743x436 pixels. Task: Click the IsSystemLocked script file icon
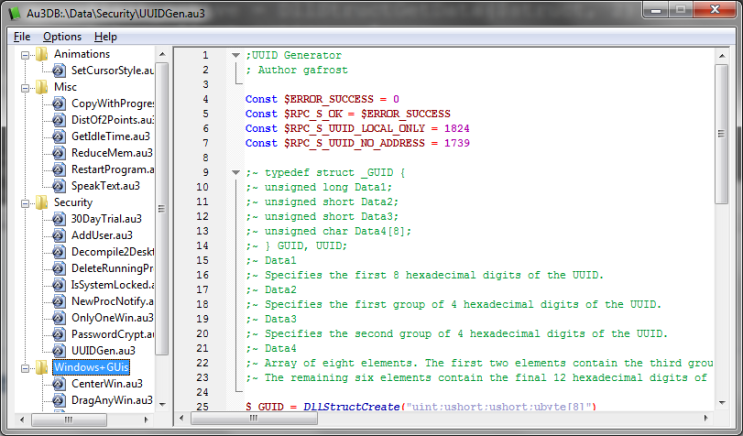coord(59,285)
